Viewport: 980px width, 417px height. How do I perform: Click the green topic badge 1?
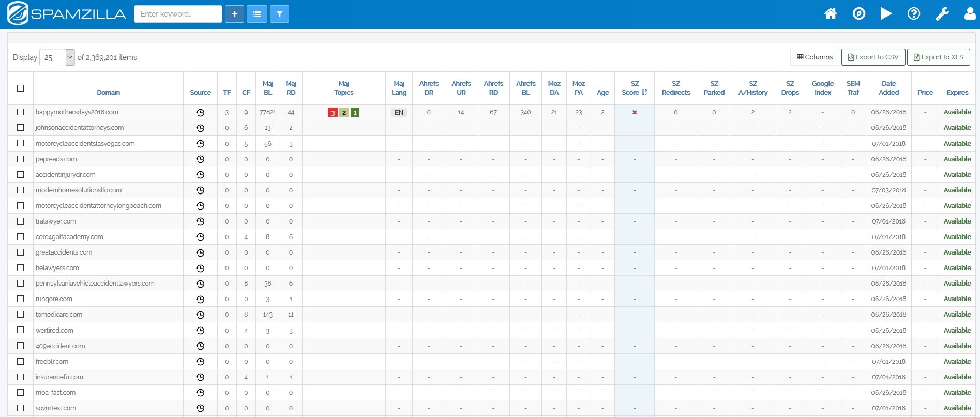(355, 112)
